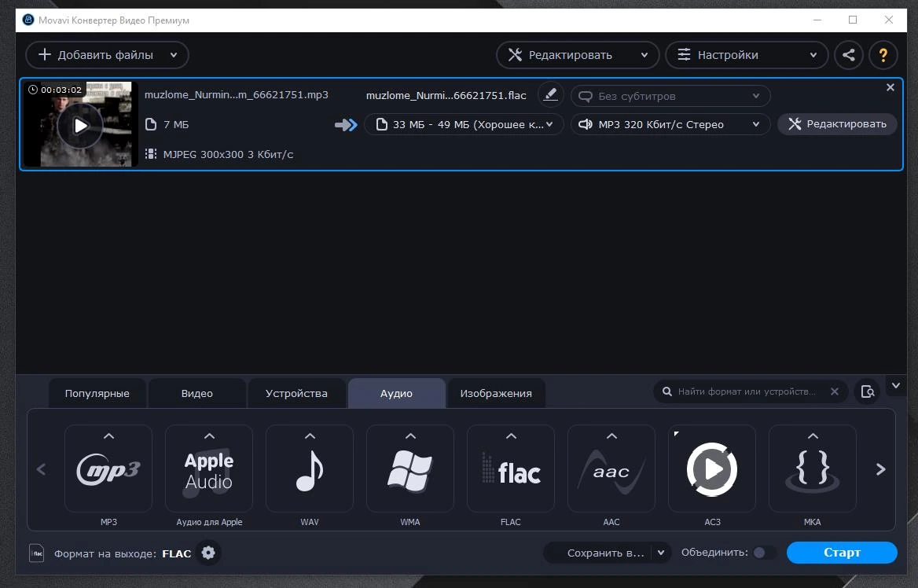
Task: Switch to the Изображения tab
Action: pos(496,393)
